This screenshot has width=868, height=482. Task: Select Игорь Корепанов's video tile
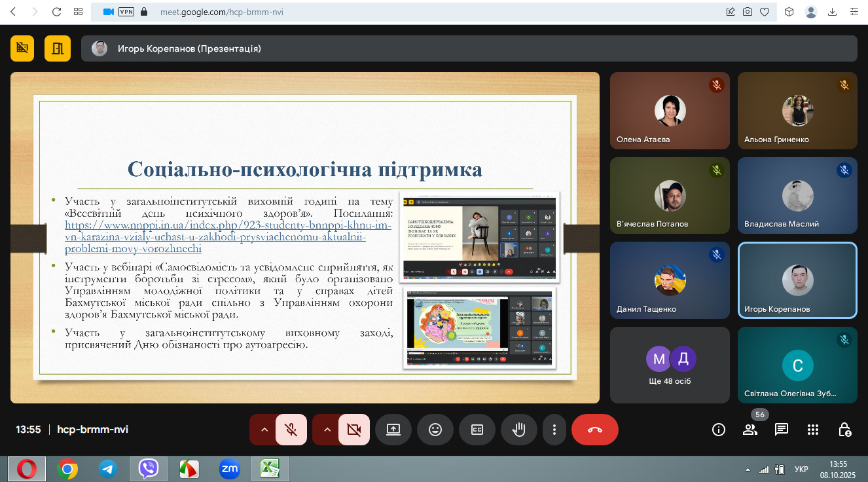[797, 280]
